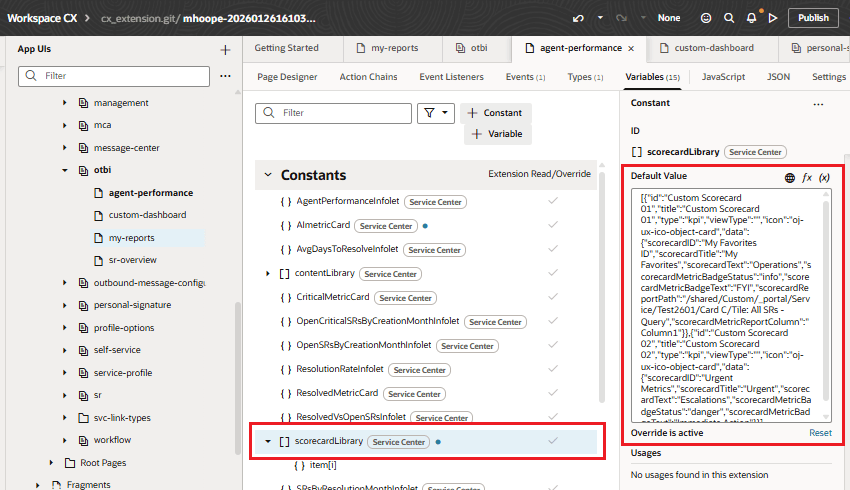Click the + Constant button
This screenshot has width=850, height=490.
click(496, 113)
